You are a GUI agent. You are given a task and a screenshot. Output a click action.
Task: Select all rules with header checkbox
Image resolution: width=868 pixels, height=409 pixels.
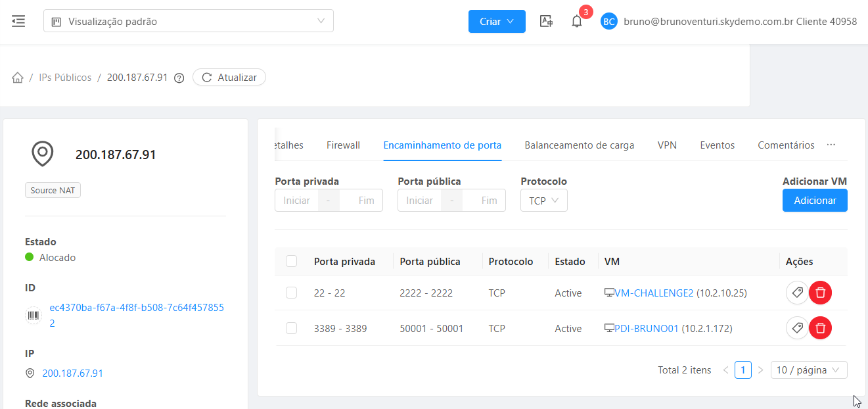(292, 262)
